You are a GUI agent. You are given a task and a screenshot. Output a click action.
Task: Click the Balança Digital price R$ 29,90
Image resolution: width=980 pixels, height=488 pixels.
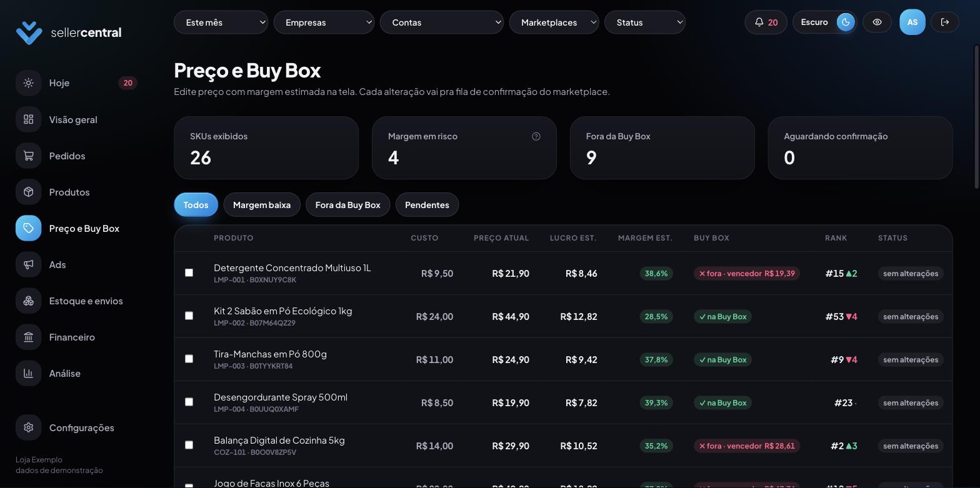(511, 446)
